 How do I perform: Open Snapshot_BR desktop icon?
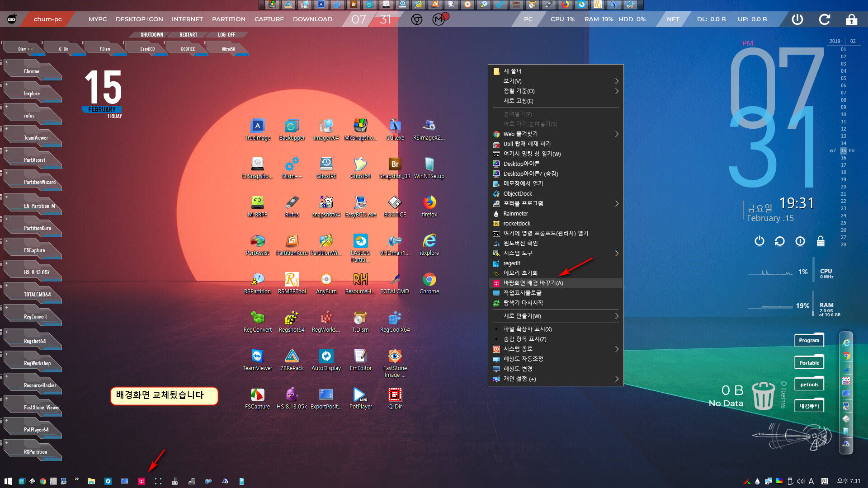pyautogui.click(x=395, y=168)
